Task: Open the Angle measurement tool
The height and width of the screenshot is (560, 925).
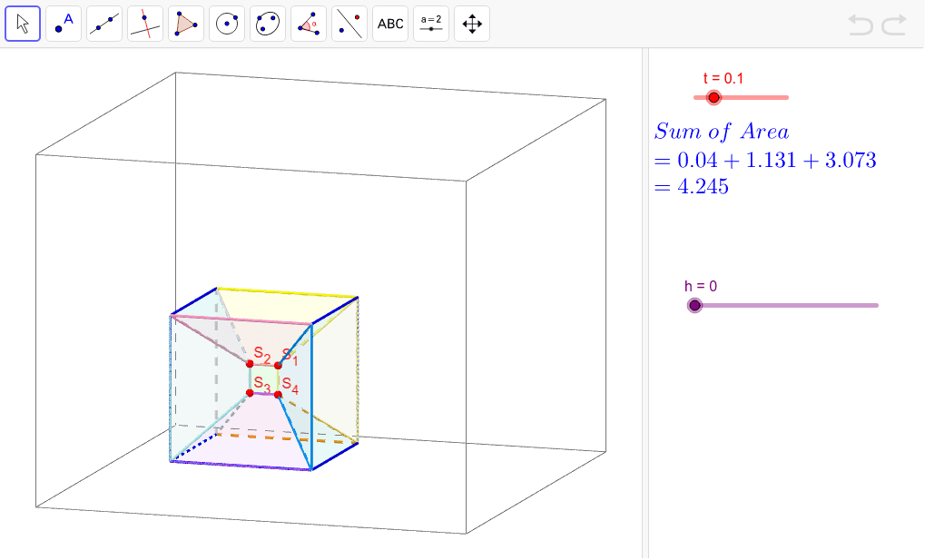Action: pyautogui.click(x=308, y=24)
